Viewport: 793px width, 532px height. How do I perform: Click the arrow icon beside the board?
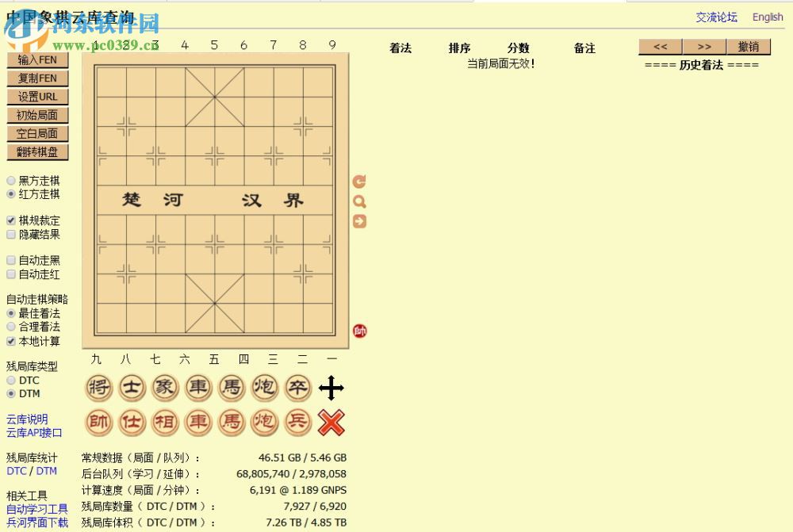359,221
